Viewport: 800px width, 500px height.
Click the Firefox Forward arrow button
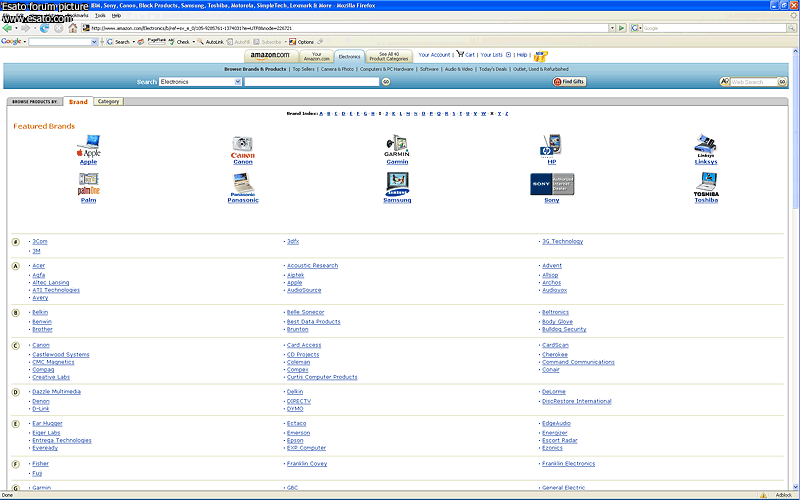point(25,28)
